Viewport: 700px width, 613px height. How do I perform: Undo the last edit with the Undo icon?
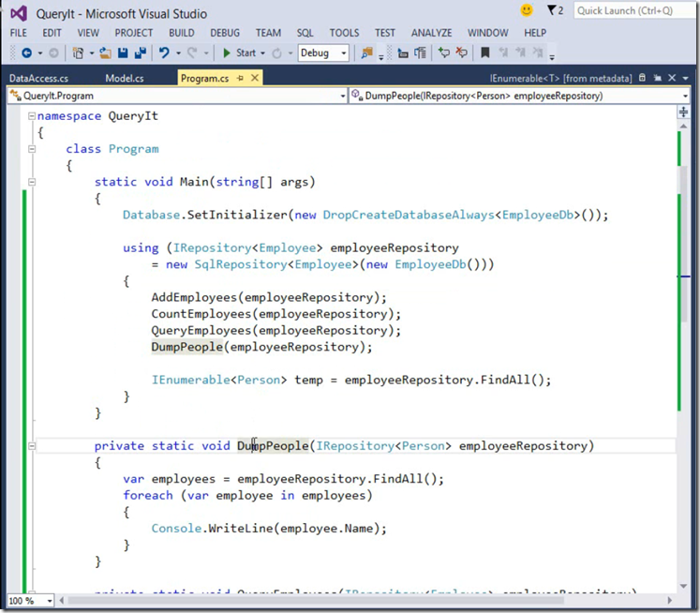[164, 53]
